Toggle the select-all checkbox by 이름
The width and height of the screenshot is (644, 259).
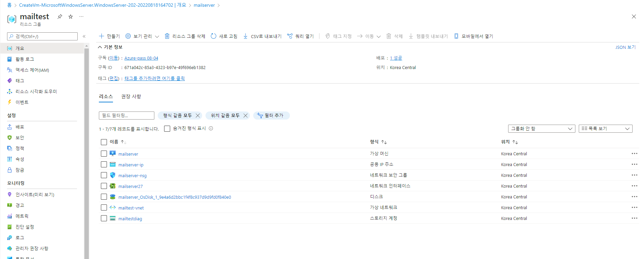(x=104, y=142)
